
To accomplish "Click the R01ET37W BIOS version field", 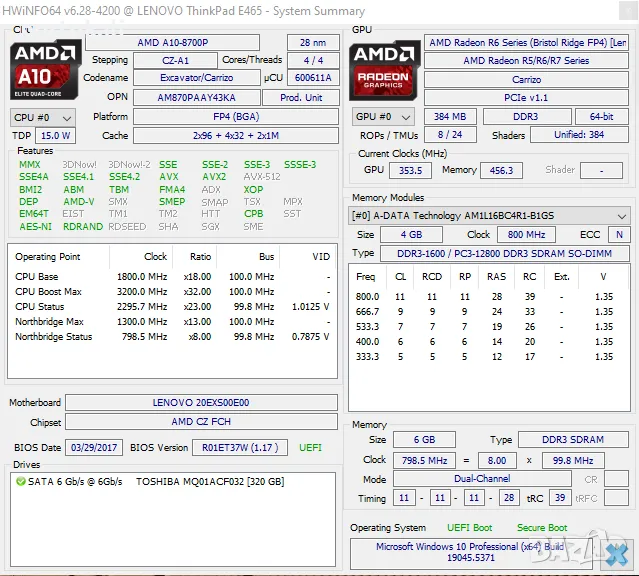I will [x=235, y=447].
